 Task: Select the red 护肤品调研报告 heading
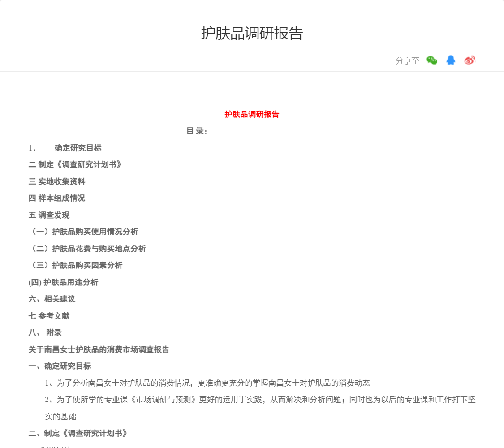point(252,114)
